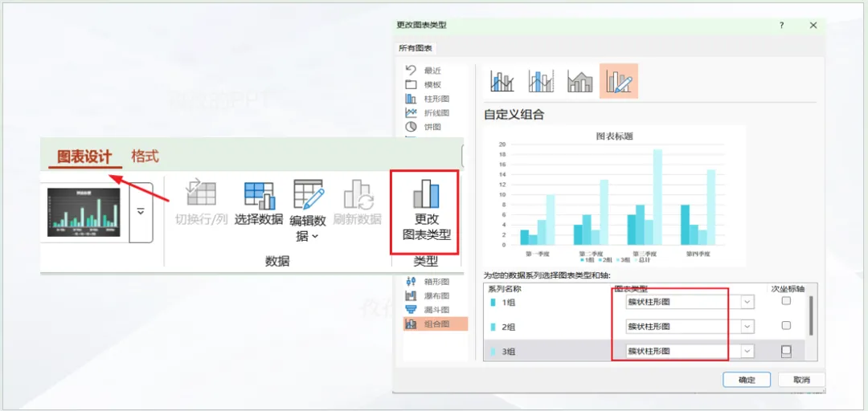Image resolution: width=868 pixels, height=411 pixels.
Task: Click chart preview title 图表标题
Action: [x=614, y=136]
